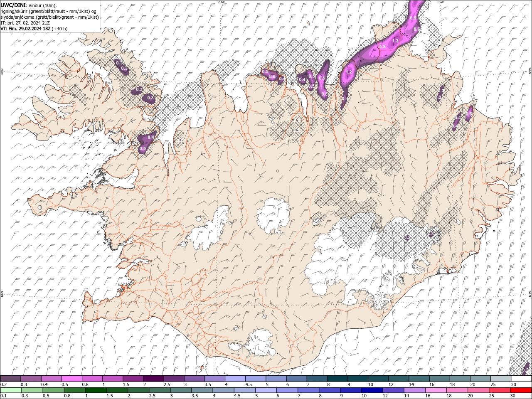Screen dimensions: 532x399
Task: Click the green 0.5 swatch in lower legend row
Action: coord(53,390)
